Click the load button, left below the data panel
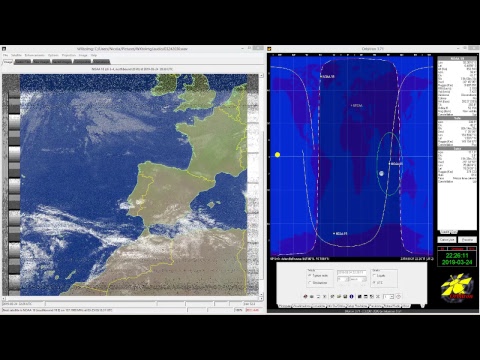Image resolution: width=480 pixels, height=360 pixels. [x=447, y=240]
